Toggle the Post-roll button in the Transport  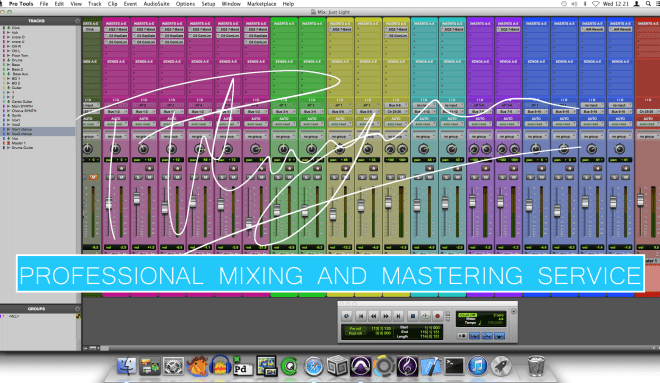click(356, 333)
